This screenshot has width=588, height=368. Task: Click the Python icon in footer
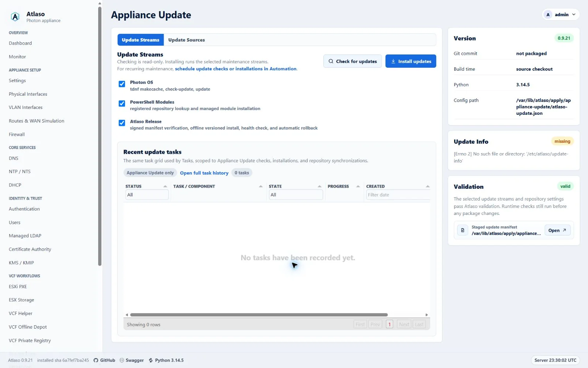tap(151, 360)
